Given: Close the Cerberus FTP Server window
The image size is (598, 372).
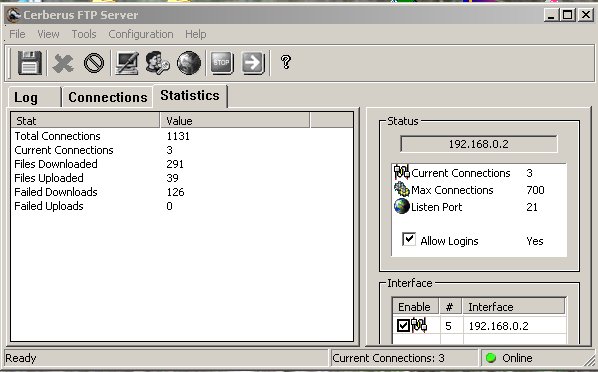Looking at the screenshot, I should pos(586,15).
